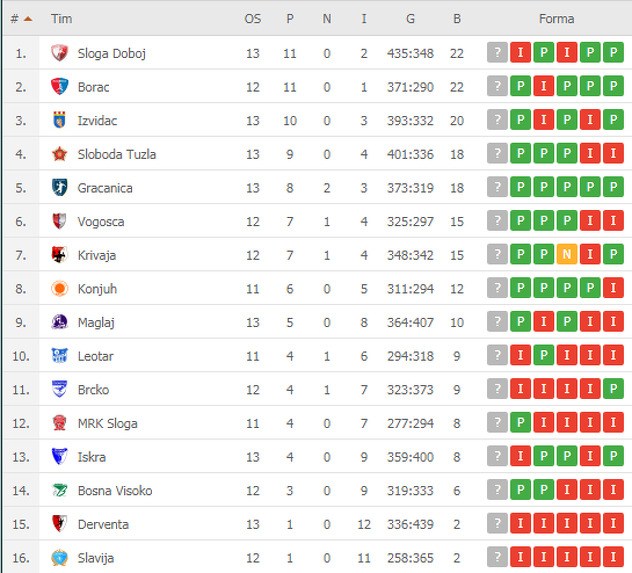Click the Forma column header
Viewport: 632px width, 573px height.
tap(556, 19)
